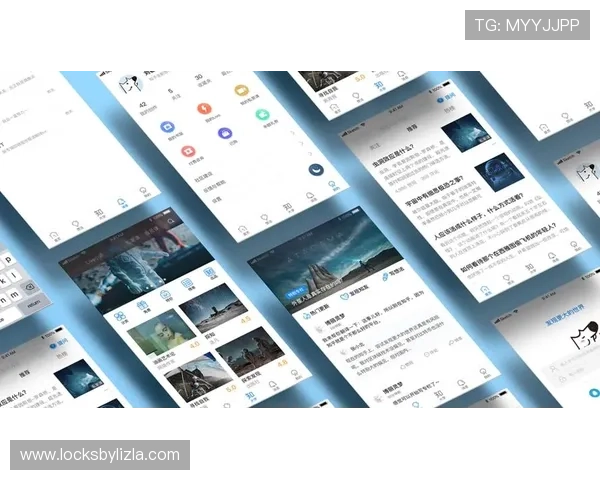Tap the yellow round icon on the profile screen

pos(241,91)
